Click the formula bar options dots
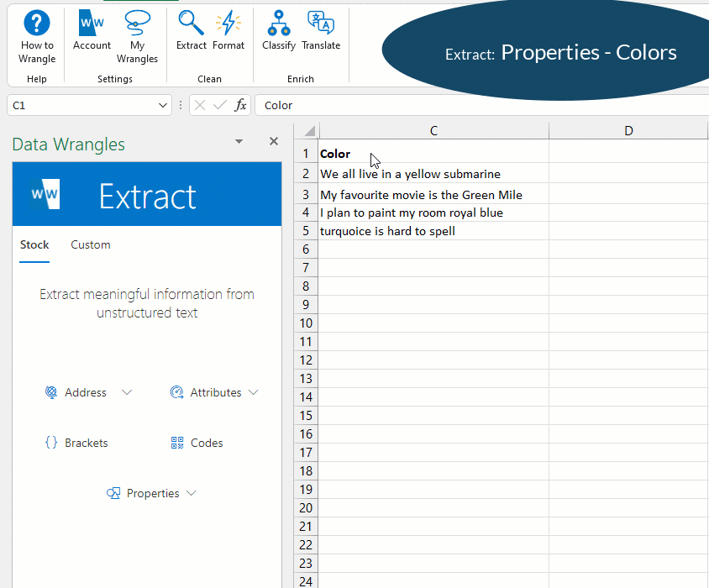Image resolution: width=709 pixels, height=588 pixels. 181,105
